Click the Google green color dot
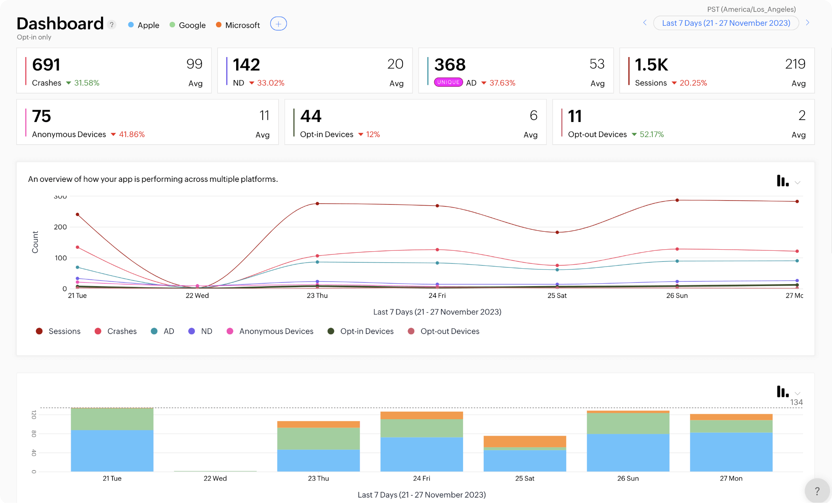Viewport: 832px width, 504px height. tap(172, 25)
